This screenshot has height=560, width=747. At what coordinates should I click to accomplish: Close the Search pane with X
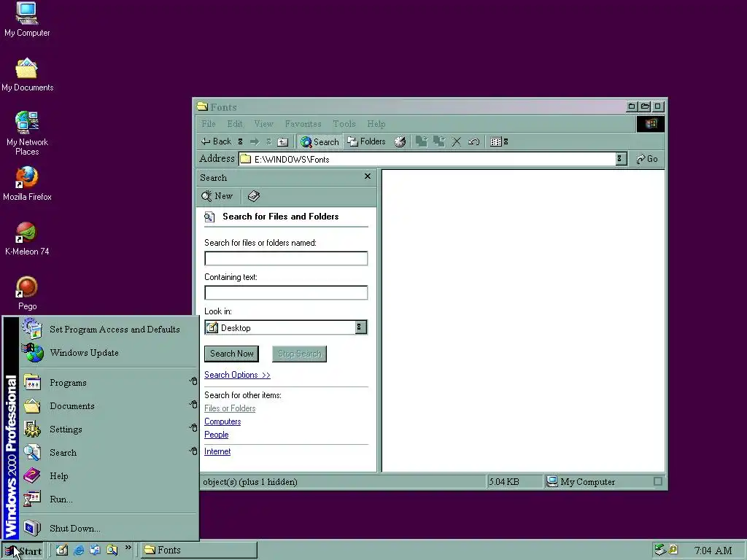368,176
